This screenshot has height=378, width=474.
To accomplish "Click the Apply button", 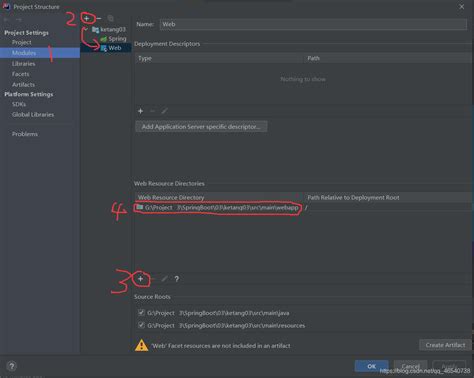I will (x=449, y=366).
